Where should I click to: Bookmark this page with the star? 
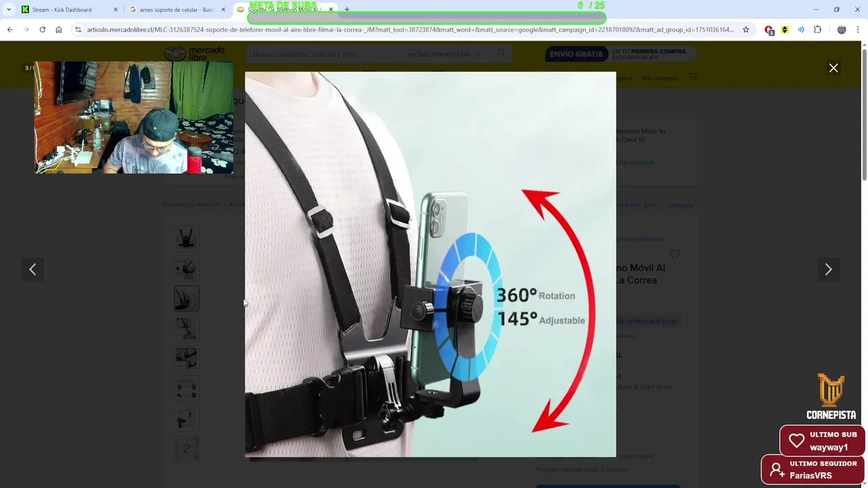click(x=746, y=30)
